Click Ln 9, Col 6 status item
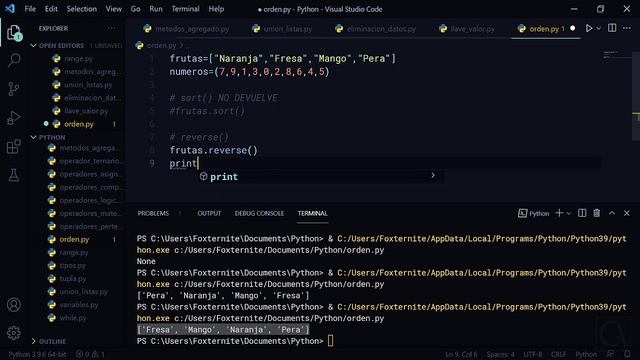640x360 pixels. point(461,354)
